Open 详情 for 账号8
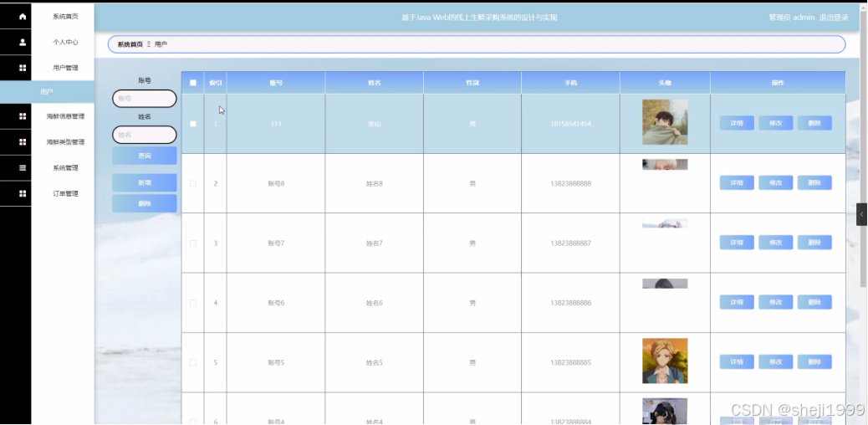868x425 pixels. (737, 183)
